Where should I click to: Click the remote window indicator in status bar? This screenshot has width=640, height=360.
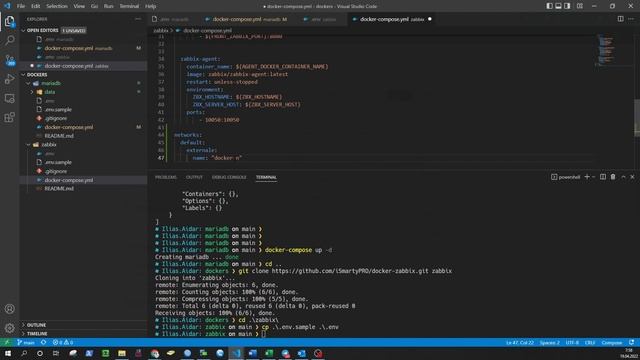pyautogui.click(x=7, y=342)
